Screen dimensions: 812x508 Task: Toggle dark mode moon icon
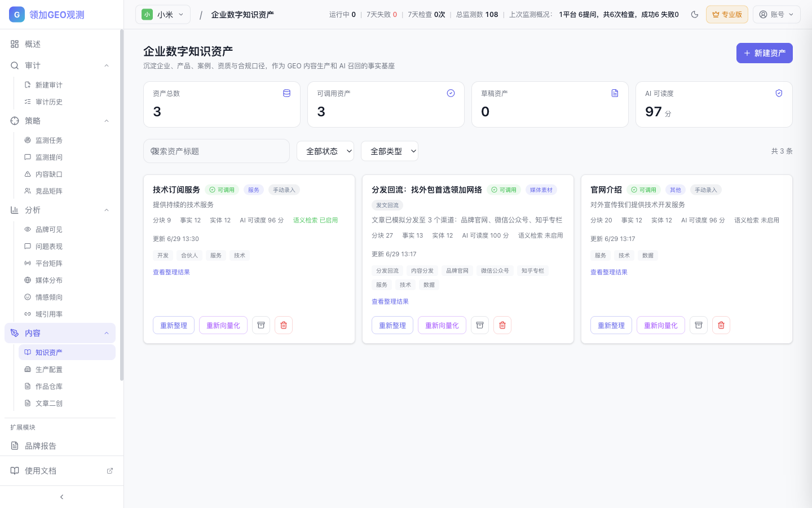(695, 15)
